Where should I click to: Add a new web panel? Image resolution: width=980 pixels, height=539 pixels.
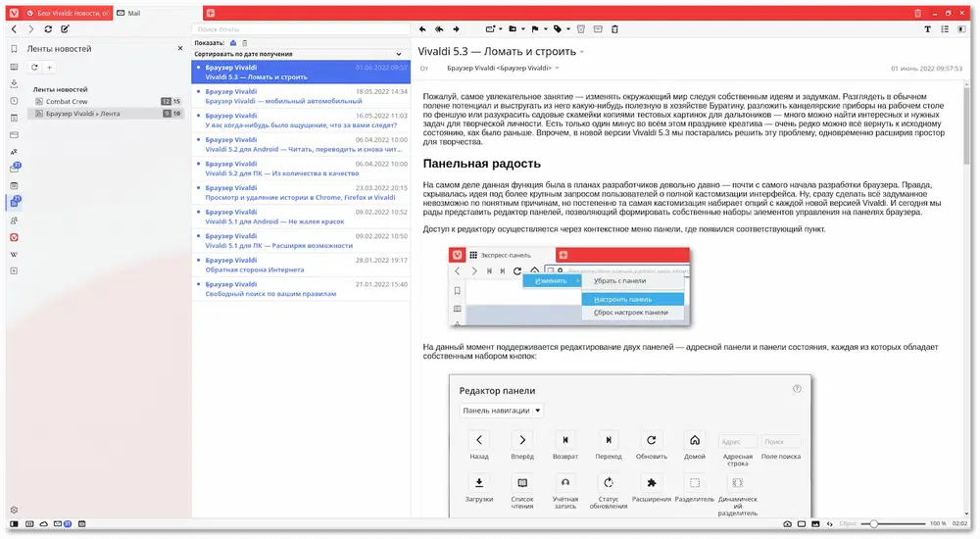14,271
